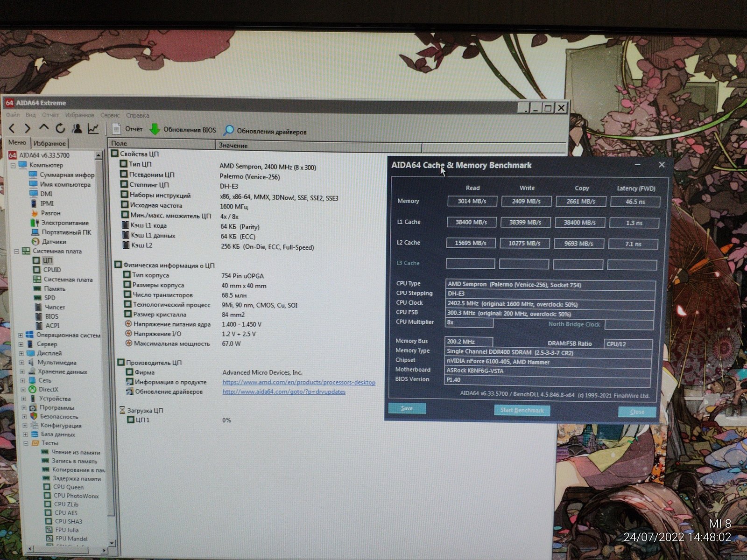Click Обновления драйверов toolbar button
747x560 pixels.
[x=265, y=131]
